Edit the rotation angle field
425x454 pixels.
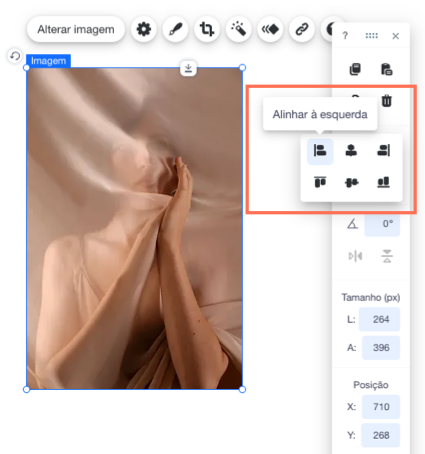[x=382, y=224]
